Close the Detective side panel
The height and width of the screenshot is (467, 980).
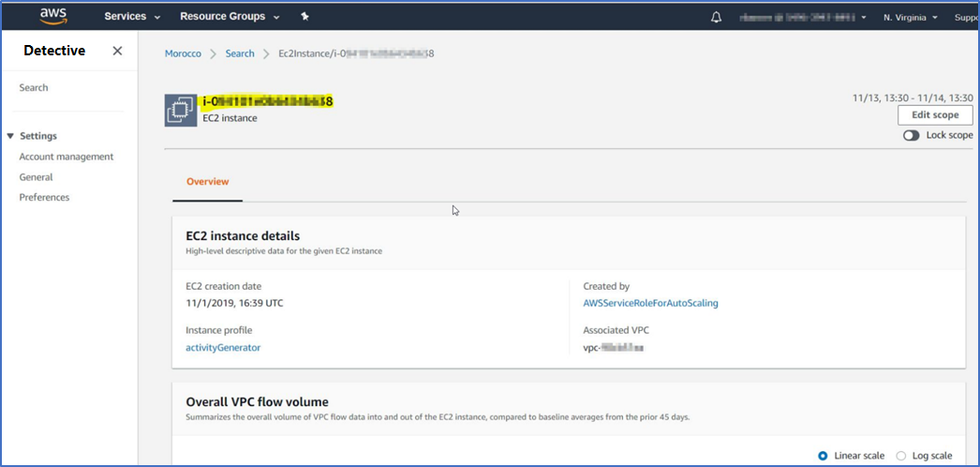coord(117,51)
